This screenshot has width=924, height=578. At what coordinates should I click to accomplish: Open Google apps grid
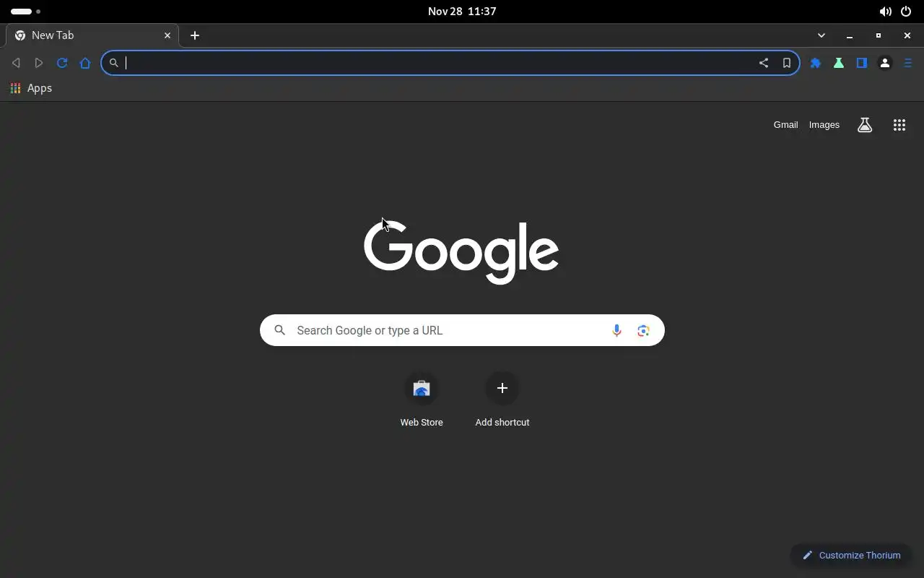point(899,125)
